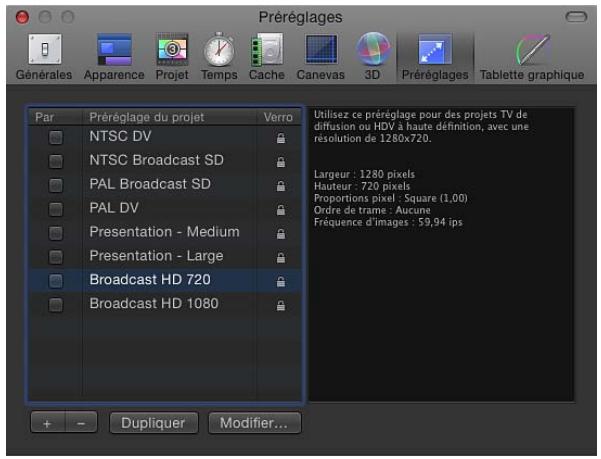Check default box for PAL Broadcast SD
Image resolution: width=601 pixels, height=459 pixels.
56,185
